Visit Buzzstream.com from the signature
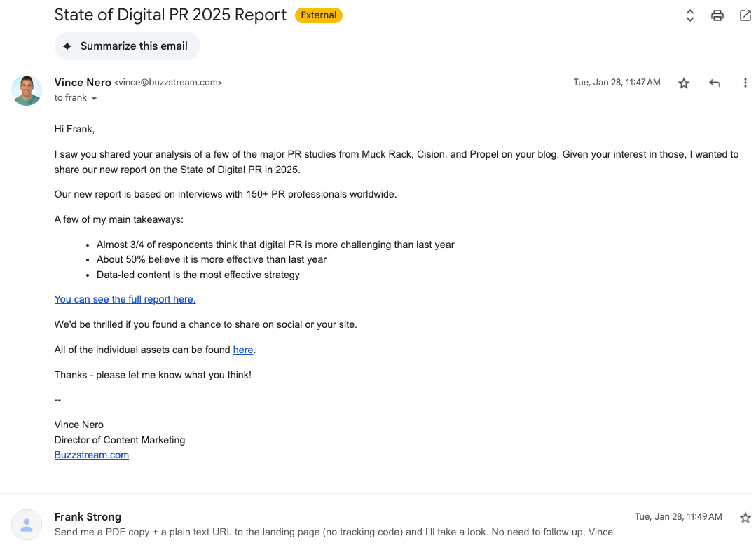756x557 pixels. (91, 455)
